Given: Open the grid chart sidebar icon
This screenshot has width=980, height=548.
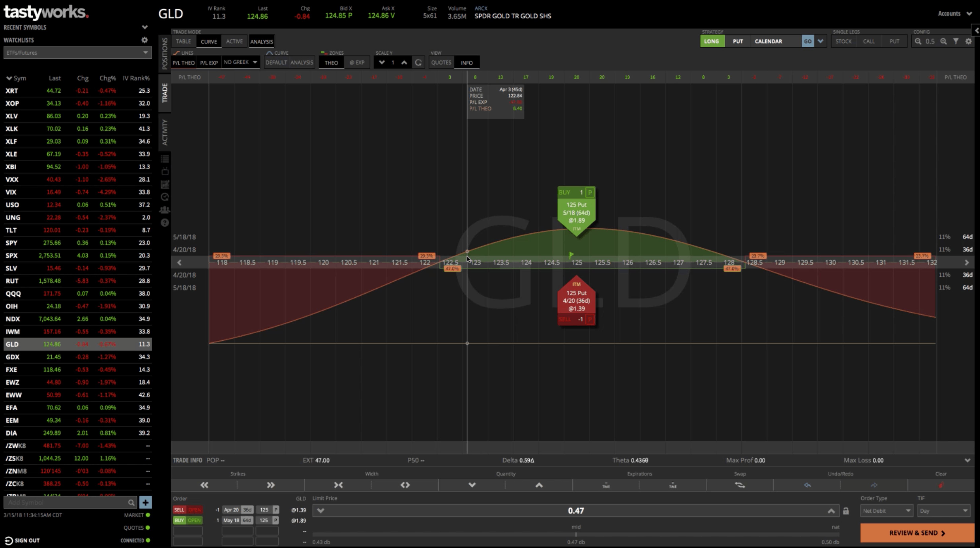Looking at the screenshot, I should click(x=165, y=184).
